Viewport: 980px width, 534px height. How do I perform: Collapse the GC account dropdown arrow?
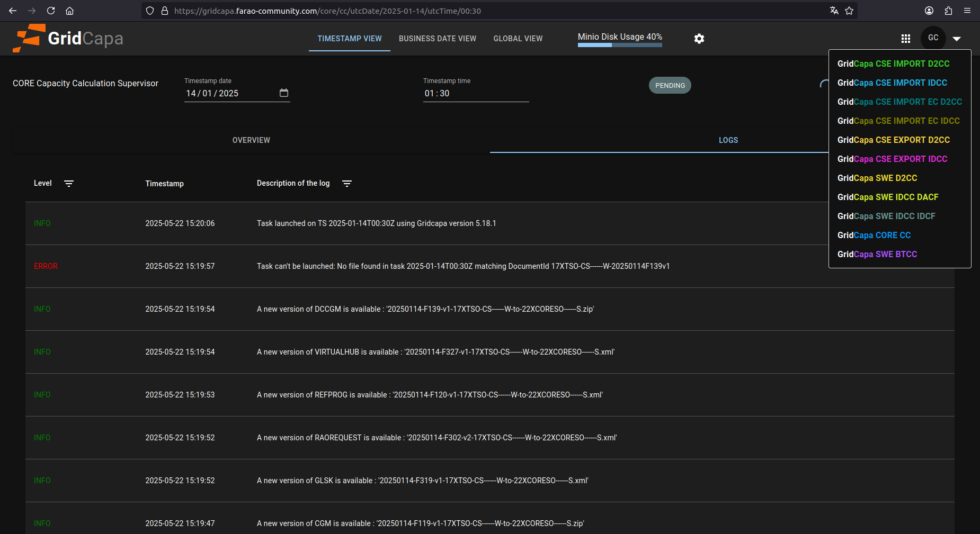coord(957,39)
